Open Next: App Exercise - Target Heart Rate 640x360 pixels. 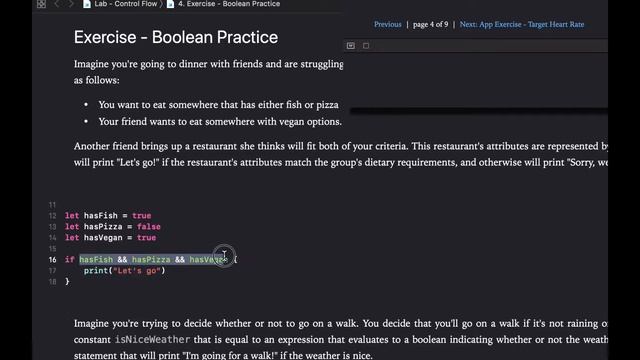pyautogui.click(x=522, y=24)
